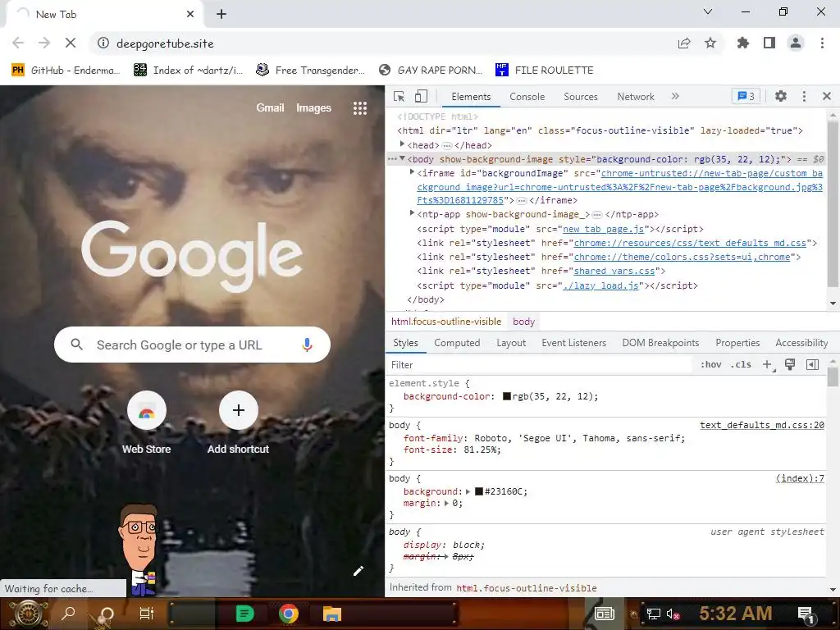Show more DevTools tabs chevron
The height and width of the screenshot is (630, 840).
(x=675, y=97)
